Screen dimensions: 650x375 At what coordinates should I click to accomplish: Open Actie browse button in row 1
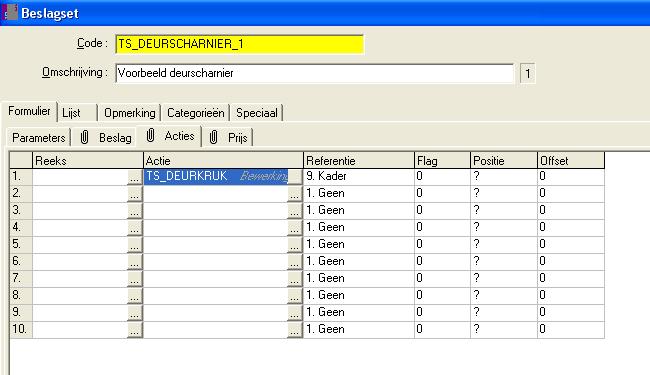[295, 177]
